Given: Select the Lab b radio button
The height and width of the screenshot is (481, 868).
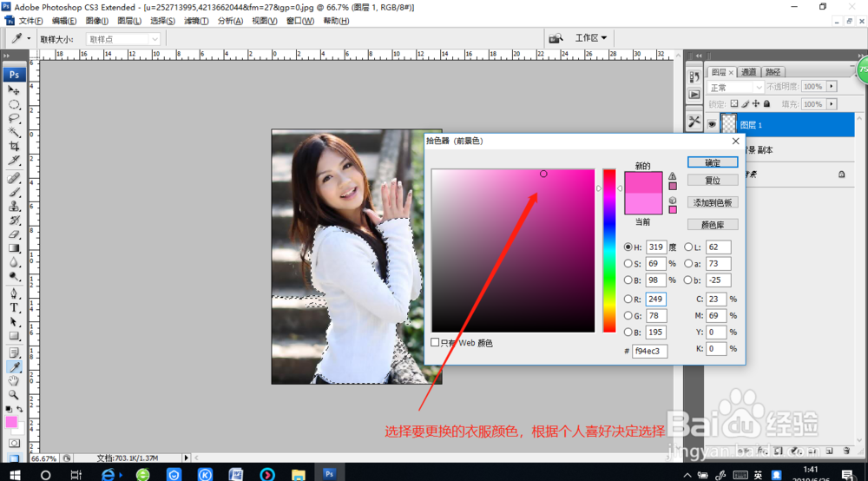Looking at the screenshot, I should [x=688, y=280].
